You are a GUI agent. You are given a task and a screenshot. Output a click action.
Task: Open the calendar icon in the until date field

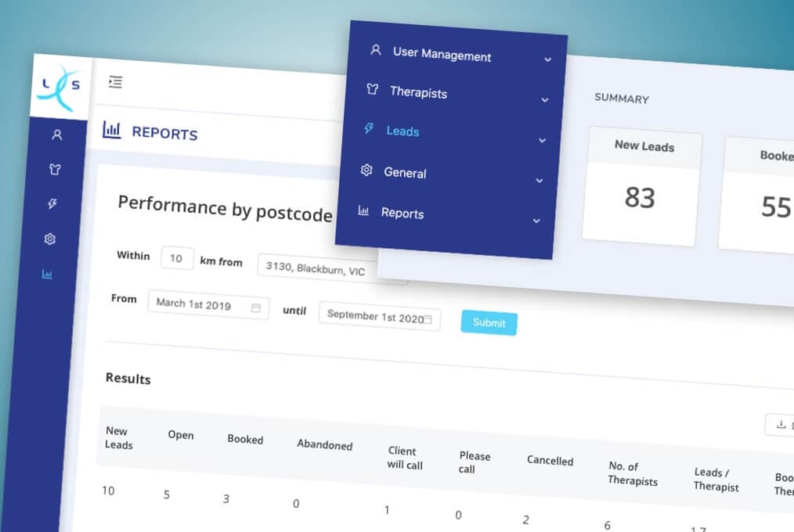tap(429, 318)
